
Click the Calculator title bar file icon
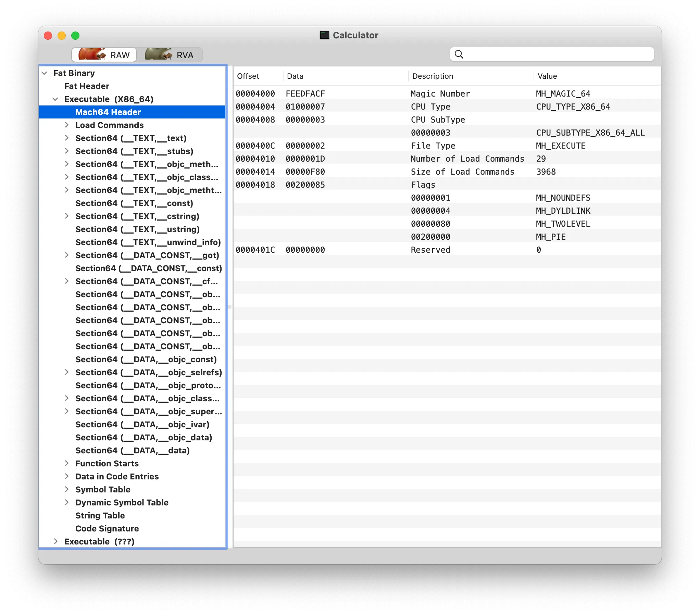point(324,35)
